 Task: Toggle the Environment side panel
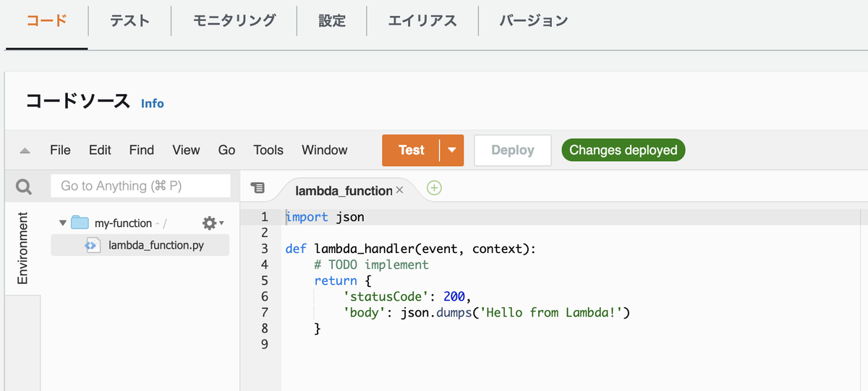[x=22, y=247]
